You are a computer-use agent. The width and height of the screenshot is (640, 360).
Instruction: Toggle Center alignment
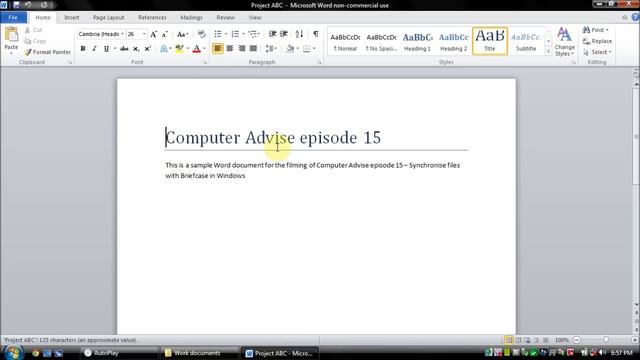pos(230,49)
